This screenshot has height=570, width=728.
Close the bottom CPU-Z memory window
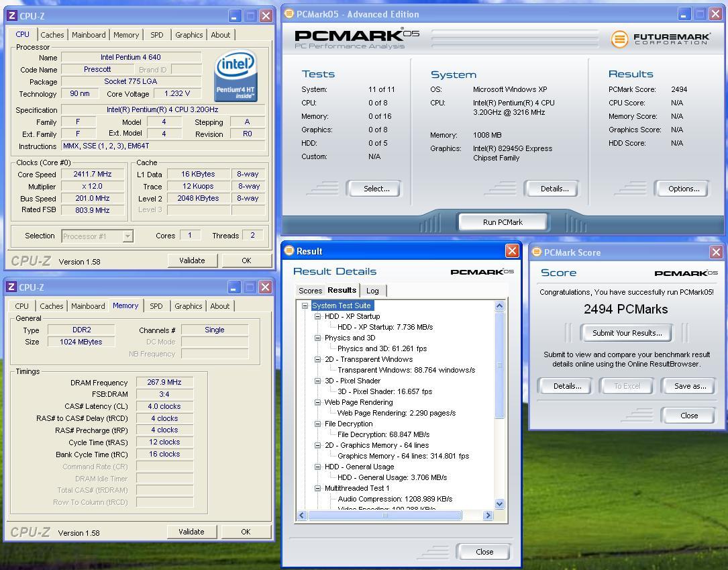coord(265,287)
